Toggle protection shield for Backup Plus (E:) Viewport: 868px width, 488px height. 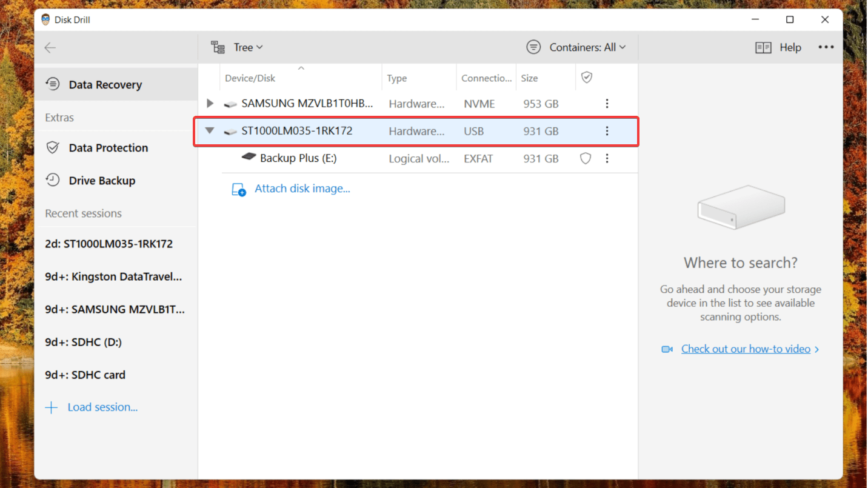(x=586, y=158)
